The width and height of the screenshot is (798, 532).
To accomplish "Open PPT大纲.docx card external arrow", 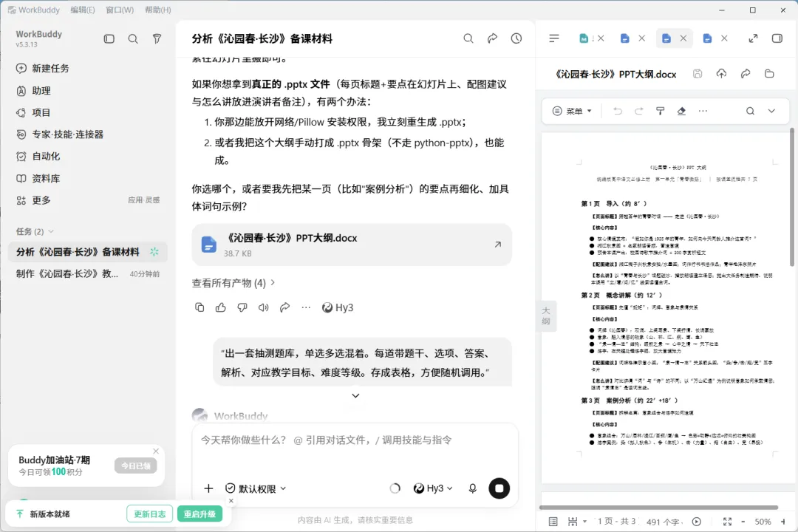I will (498, 245).
